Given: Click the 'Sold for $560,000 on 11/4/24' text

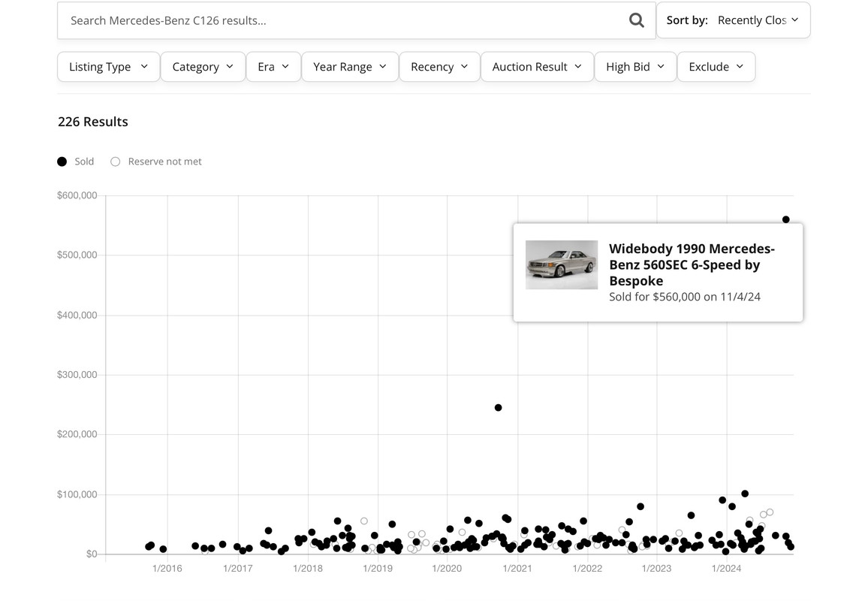Looking at the screenshot, I should [x=685, y=297].
